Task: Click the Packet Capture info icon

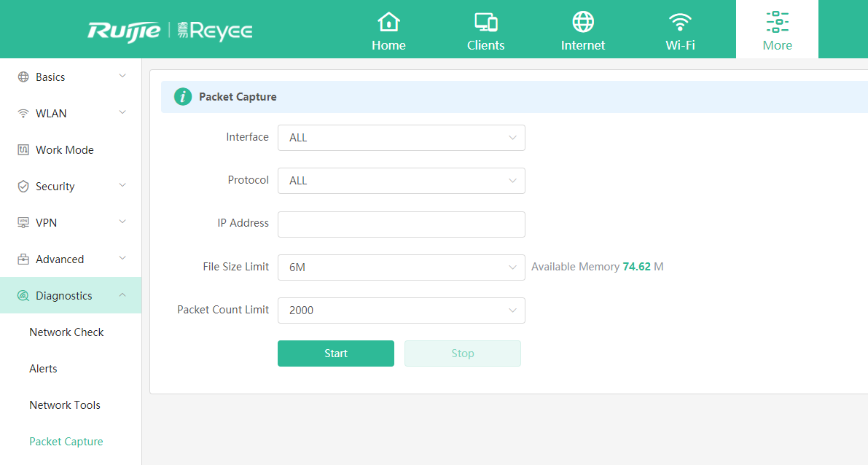Action: (x=183, y=97)
